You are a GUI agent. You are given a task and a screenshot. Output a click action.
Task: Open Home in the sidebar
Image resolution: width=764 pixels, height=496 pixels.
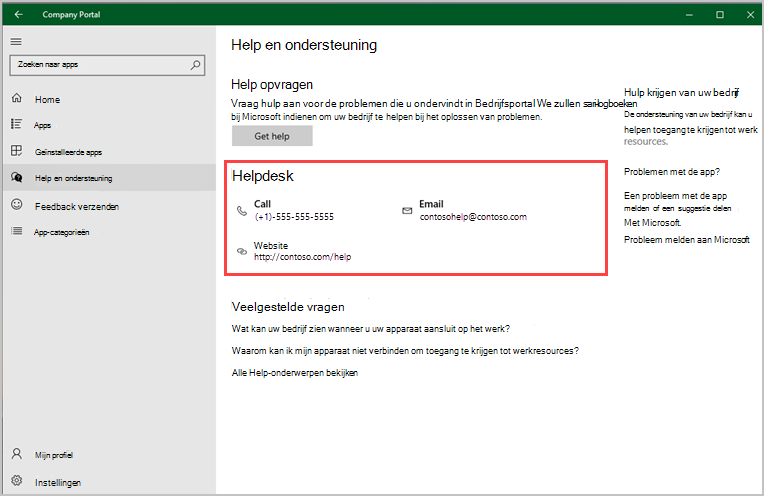[109, 99]
